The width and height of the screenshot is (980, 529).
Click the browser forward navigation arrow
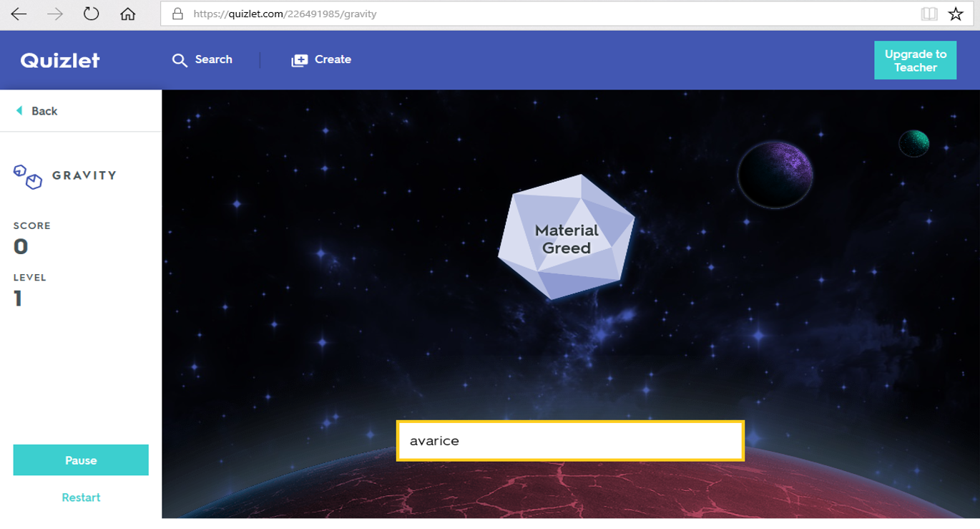55,13
